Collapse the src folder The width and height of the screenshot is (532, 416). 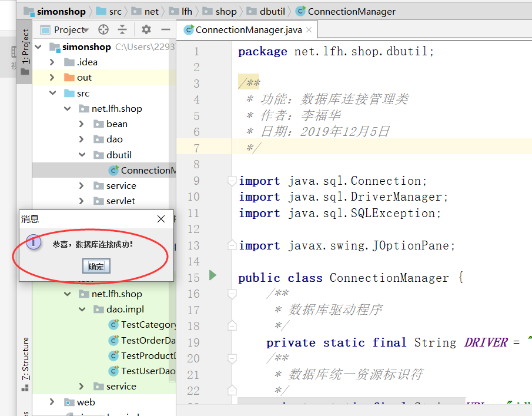tap(52, 93)
